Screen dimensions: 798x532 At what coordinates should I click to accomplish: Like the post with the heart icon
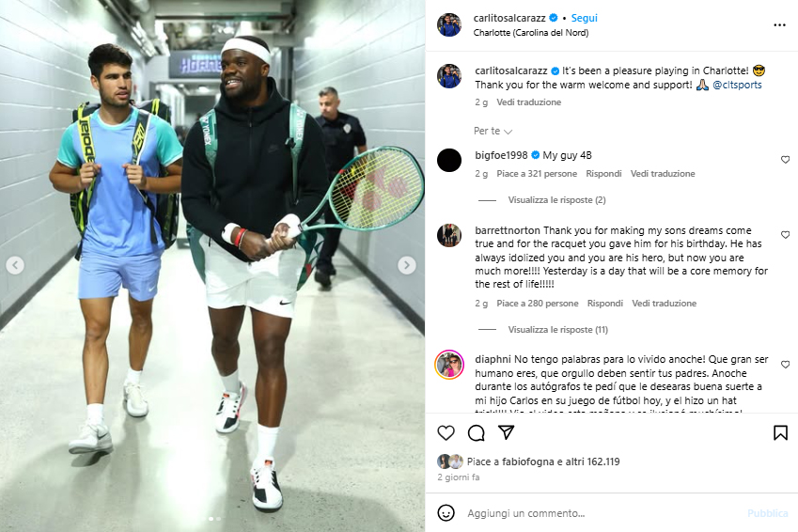coord(446,432)
